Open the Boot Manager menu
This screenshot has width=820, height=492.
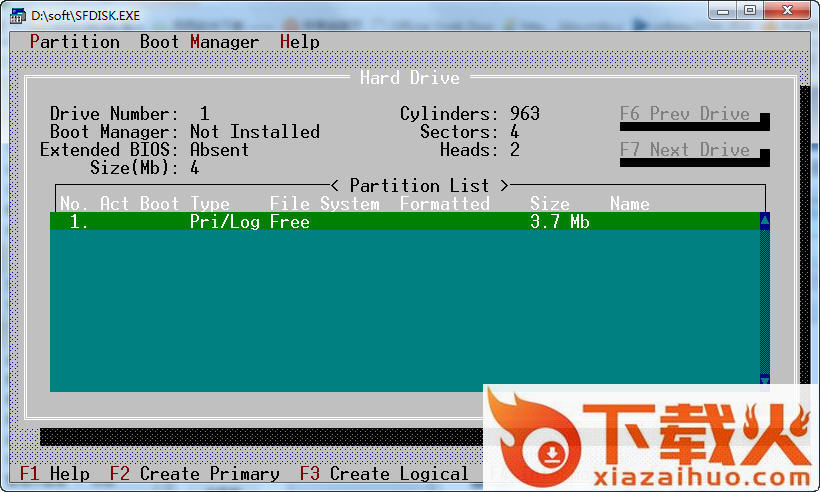point(199,42)
